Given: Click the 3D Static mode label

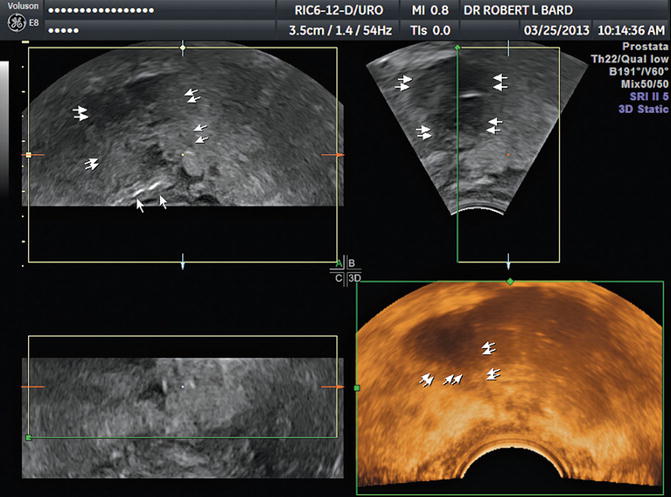Looking at the screenshot, I should pyautogui.click(x=643, y=109).
